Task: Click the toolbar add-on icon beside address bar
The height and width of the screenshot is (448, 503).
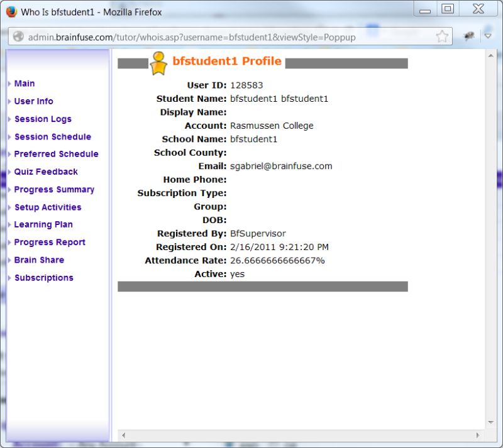Action: 468,36
